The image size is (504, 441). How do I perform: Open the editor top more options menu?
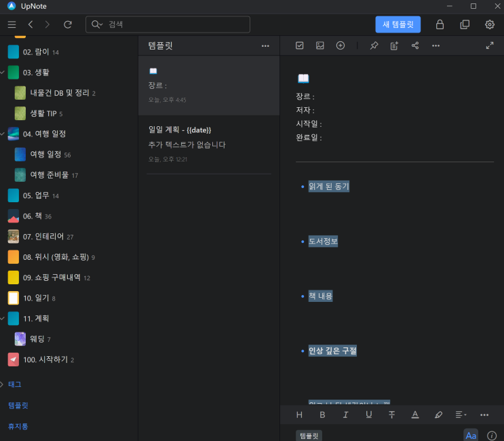pos(435,45)
